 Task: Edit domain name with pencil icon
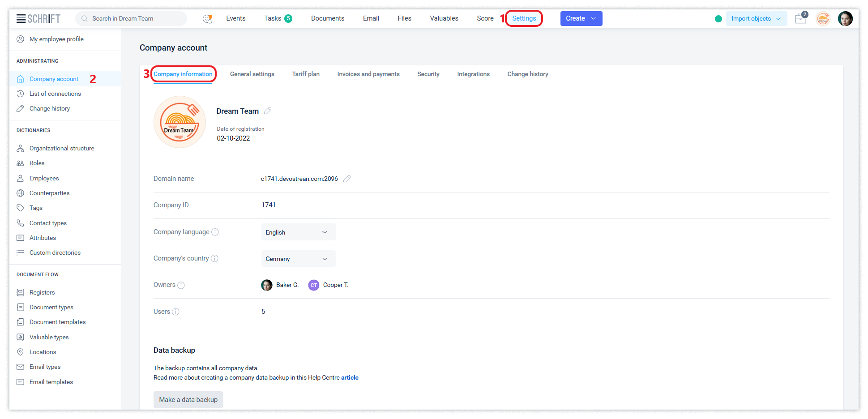pos(347,179)
